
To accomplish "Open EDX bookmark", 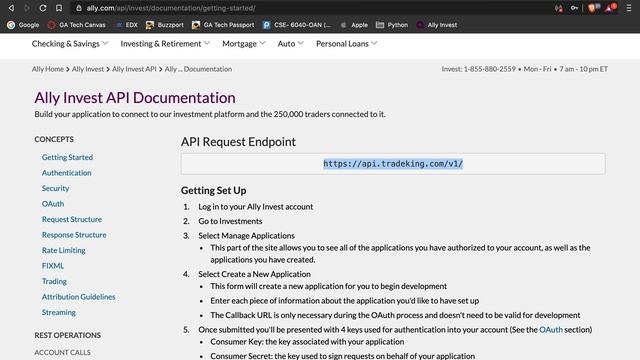I will click(x=127, y=25).
